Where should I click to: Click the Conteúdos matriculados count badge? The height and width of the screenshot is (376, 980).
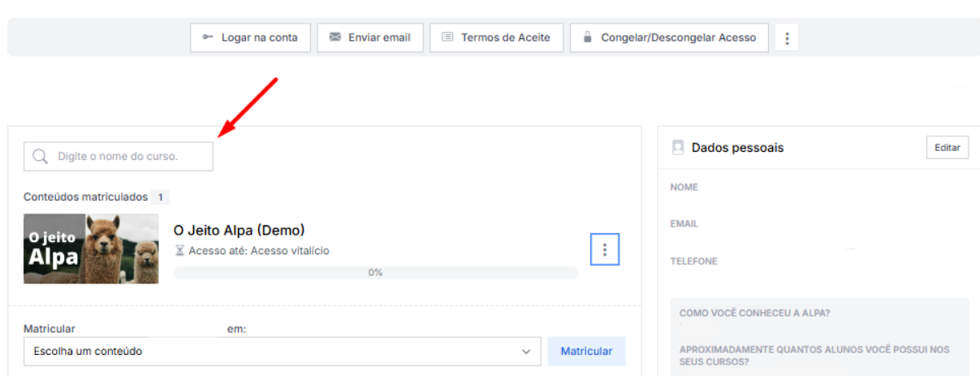coord(160,197)
